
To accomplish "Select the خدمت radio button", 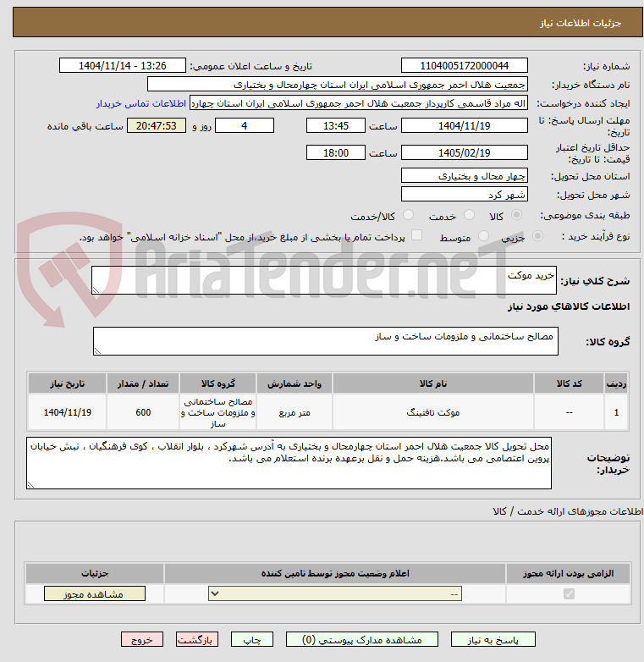I will (x=469, y=215).
